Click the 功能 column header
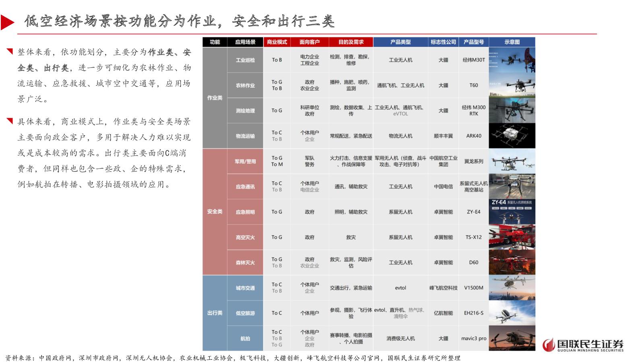 pos(215,42)
